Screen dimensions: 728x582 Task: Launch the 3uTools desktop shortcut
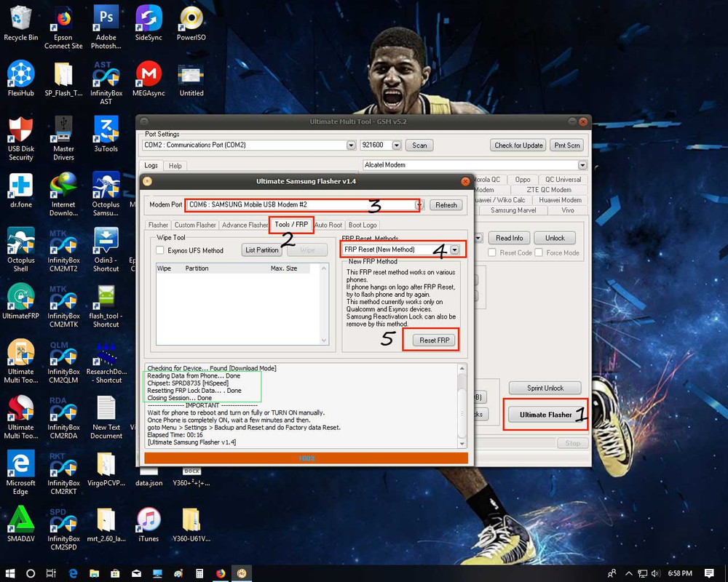coord(106,134)
